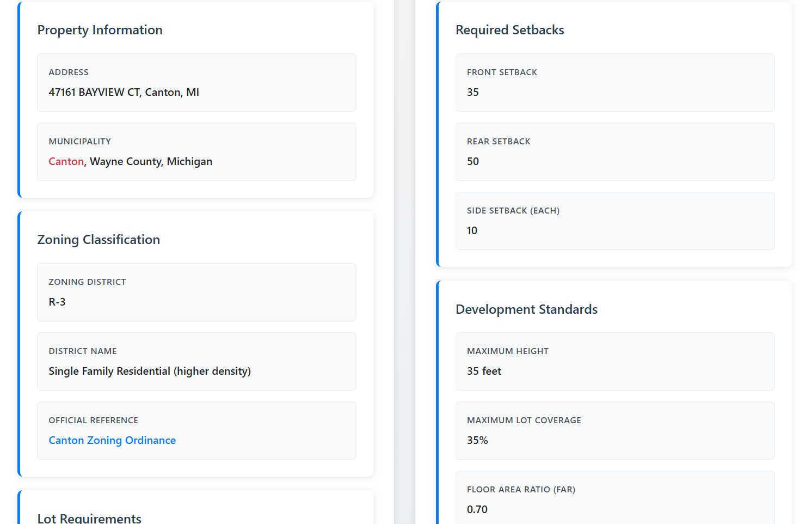Select the maximum height value 35 feet
The width and height of the screenshot is (812, 524).
[484, 371]
